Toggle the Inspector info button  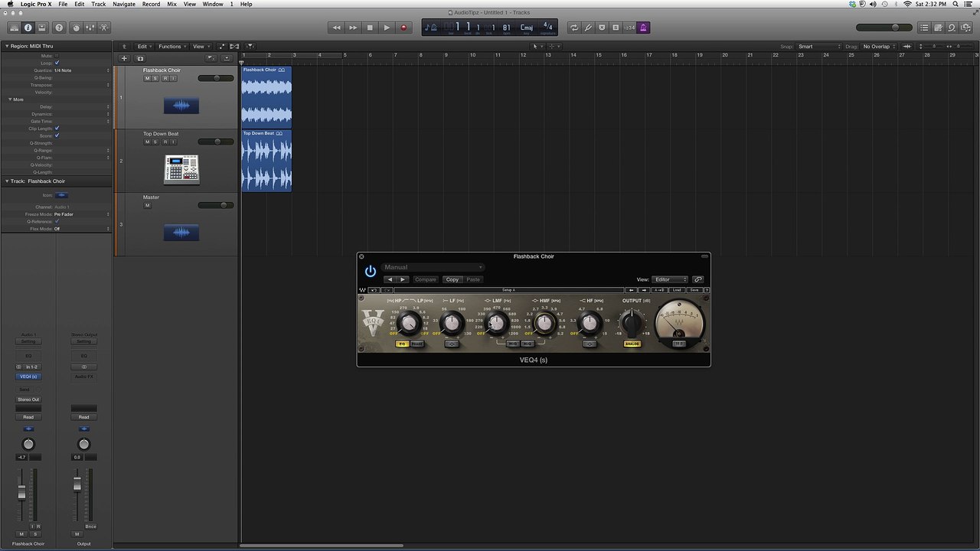(28, 28)
